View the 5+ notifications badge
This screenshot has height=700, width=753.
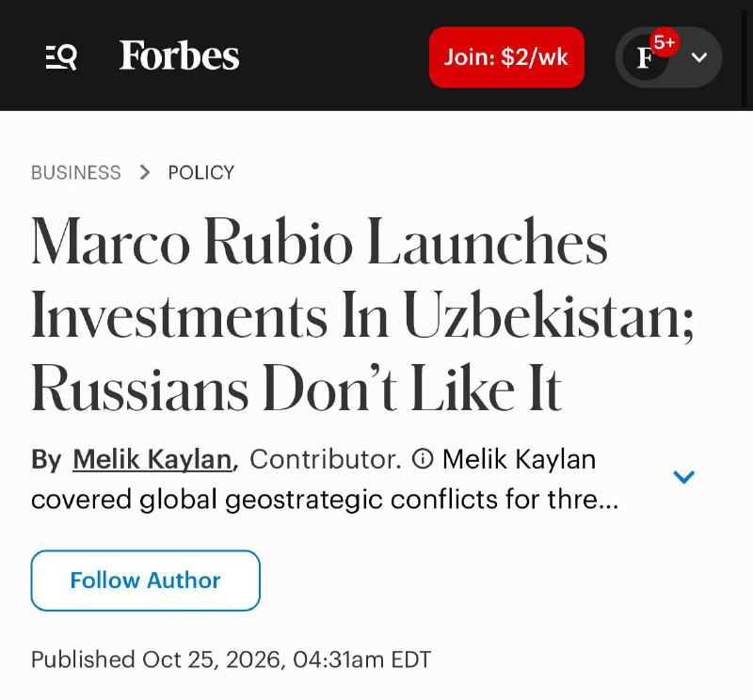coord(665,42)
